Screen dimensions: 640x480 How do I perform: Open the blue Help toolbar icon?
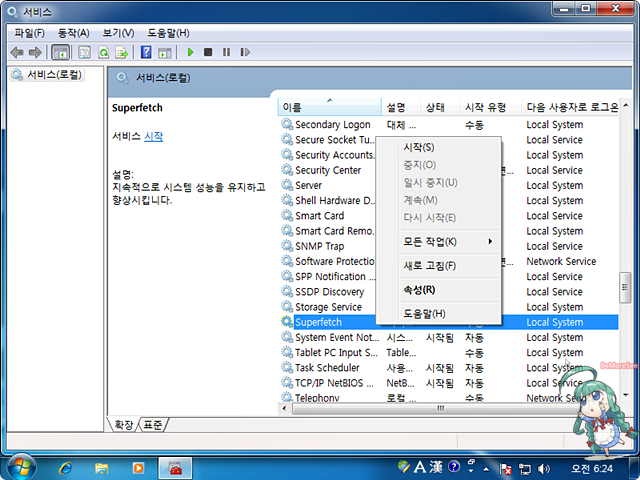pyautogui.click(x=146, y=52)
